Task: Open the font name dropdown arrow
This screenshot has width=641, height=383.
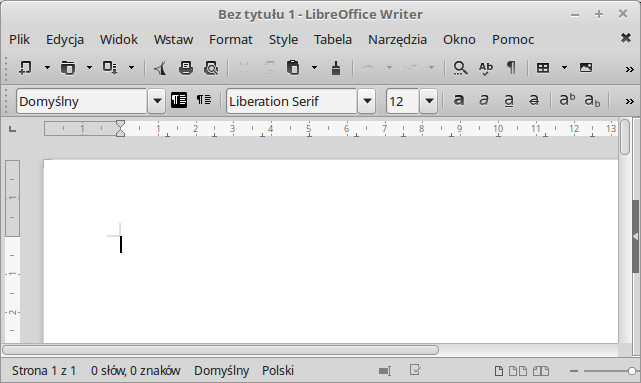Action: click(367, 101)
